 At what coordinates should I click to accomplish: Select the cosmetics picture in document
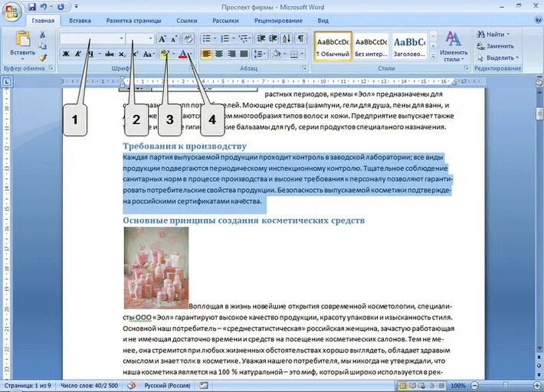[156, 268]
